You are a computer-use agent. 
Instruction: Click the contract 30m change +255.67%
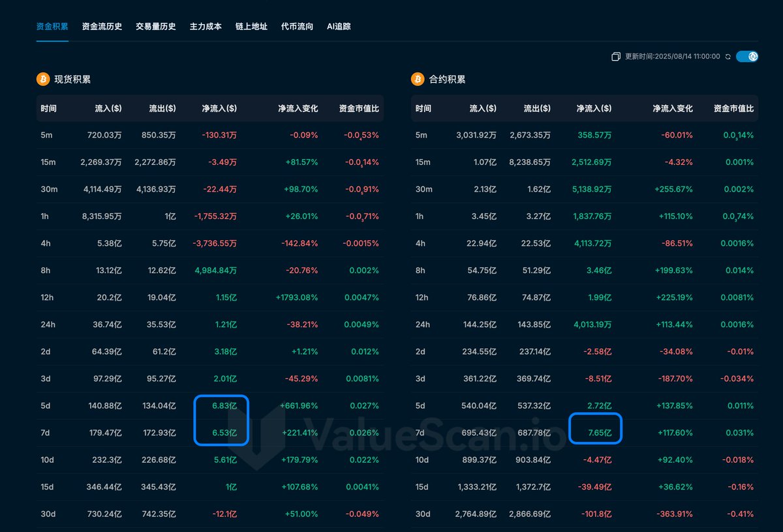pyautogui.click(x=673, y=189)
